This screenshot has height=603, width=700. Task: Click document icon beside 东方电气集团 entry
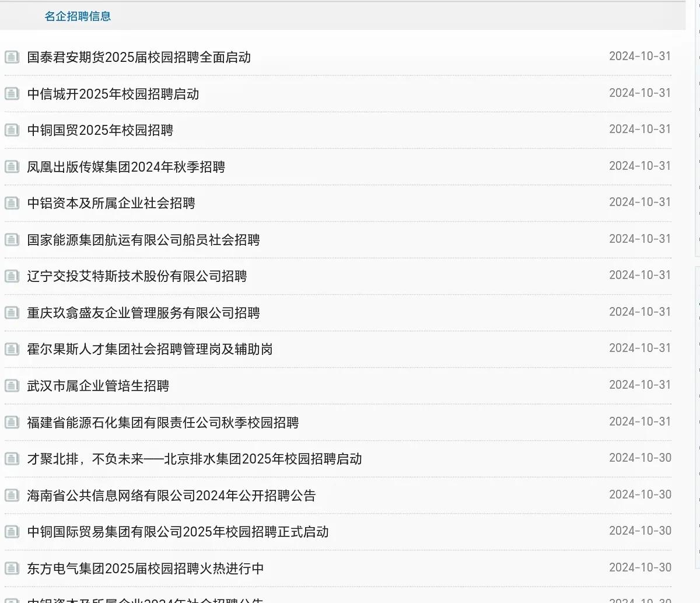click(x=12, y=568)
